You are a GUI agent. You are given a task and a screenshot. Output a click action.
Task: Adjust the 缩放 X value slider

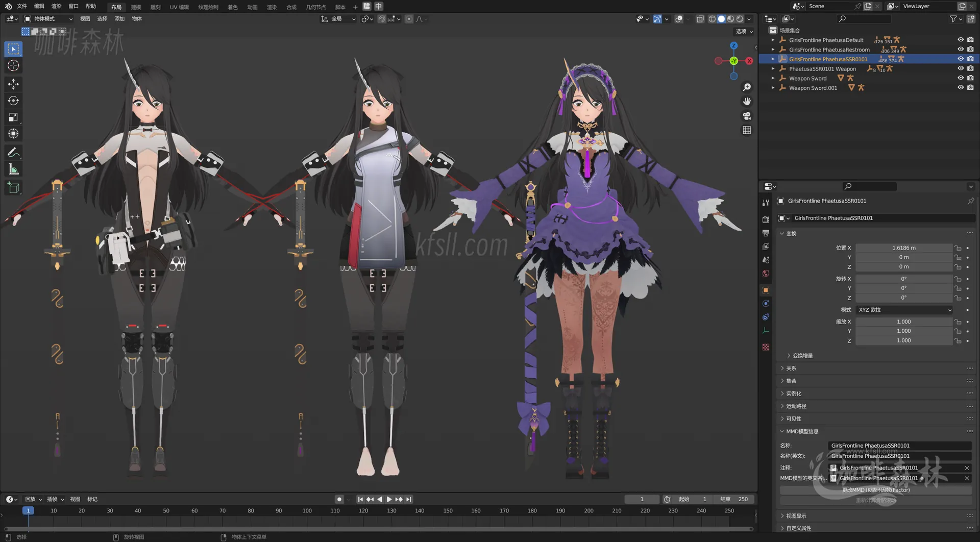[903, 322]
